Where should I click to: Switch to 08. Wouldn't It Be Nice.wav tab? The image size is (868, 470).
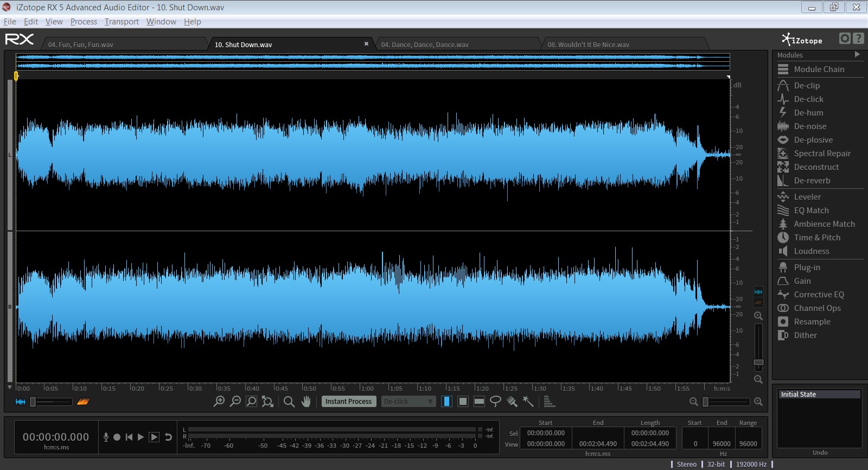coord(624,45)
